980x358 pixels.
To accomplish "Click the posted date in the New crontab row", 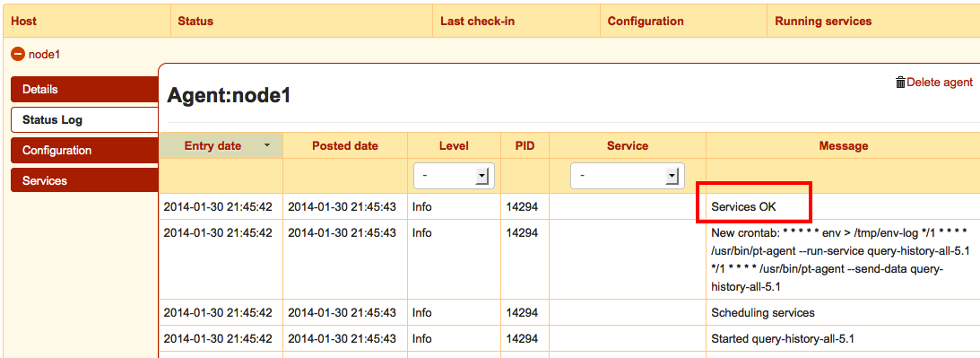I will [x=342, y=232].
